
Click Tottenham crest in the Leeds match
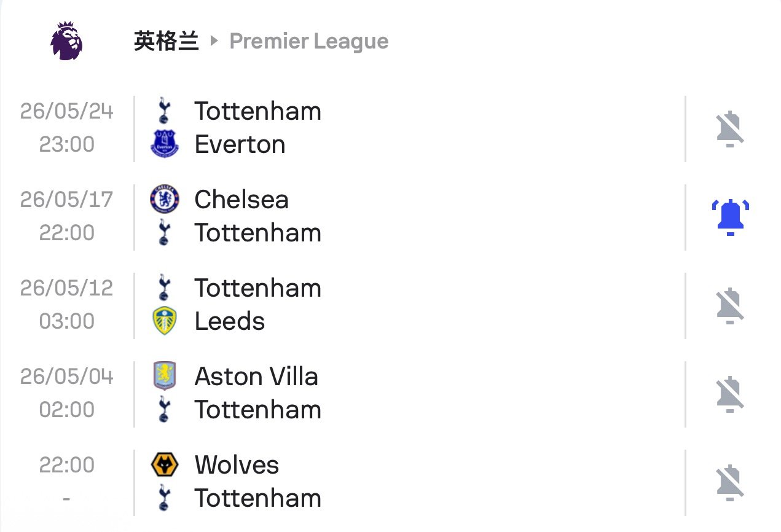[x=163, y=288]
